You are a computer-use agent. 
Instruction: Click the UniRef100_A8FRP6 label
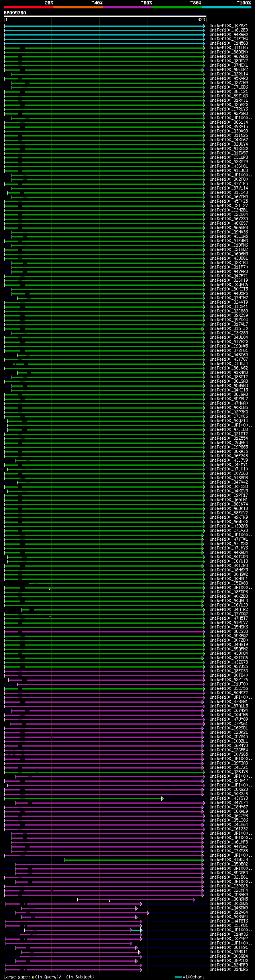(x=229, y=592)
